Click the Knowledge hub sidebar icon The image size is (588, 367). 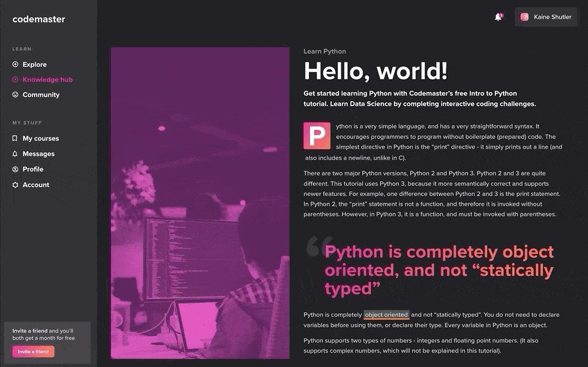pyautogui.click(x=15, y=80)
